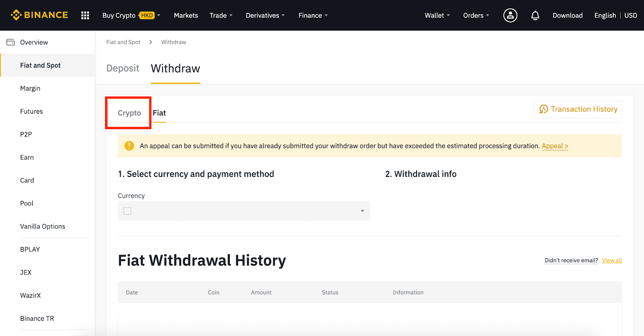Open the apps grid menu
Viewport: 644px width, 336px height.
[85, 15]
